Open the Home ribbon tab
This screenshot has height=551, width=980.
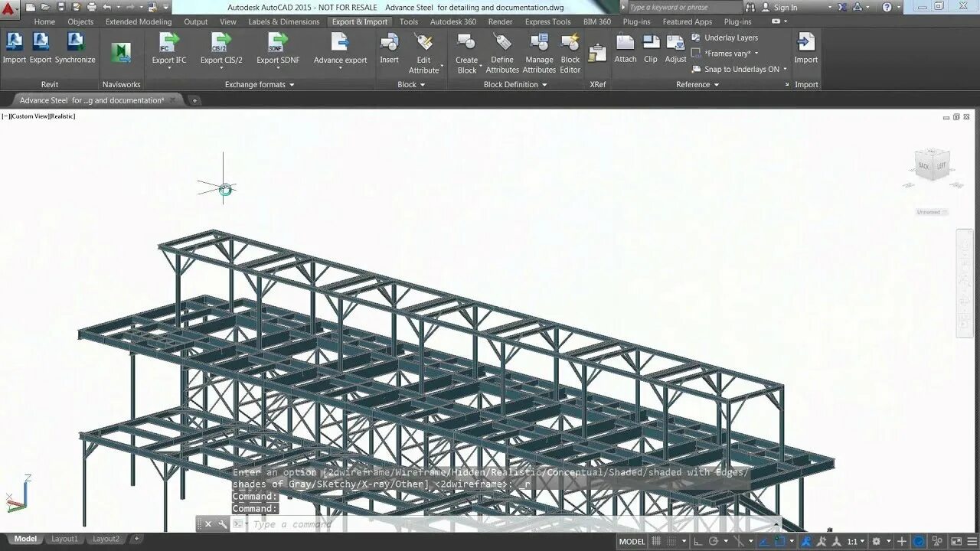click(44, 21)
